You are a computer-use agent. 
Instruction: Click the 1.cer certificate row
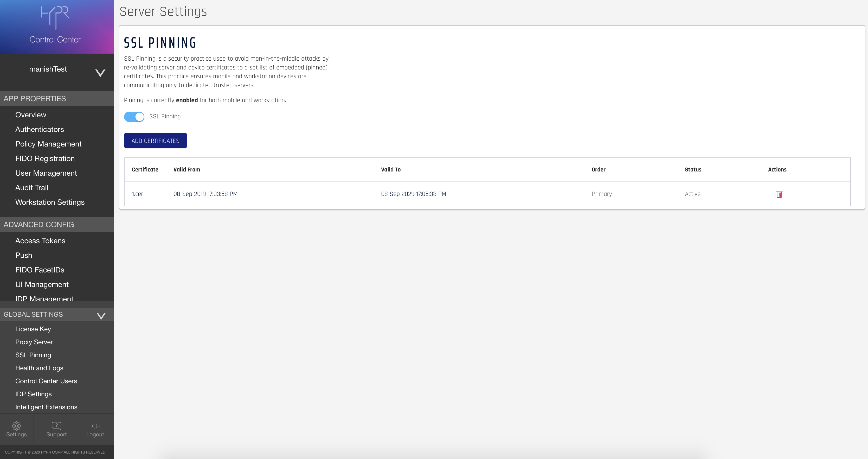[138, 194]
